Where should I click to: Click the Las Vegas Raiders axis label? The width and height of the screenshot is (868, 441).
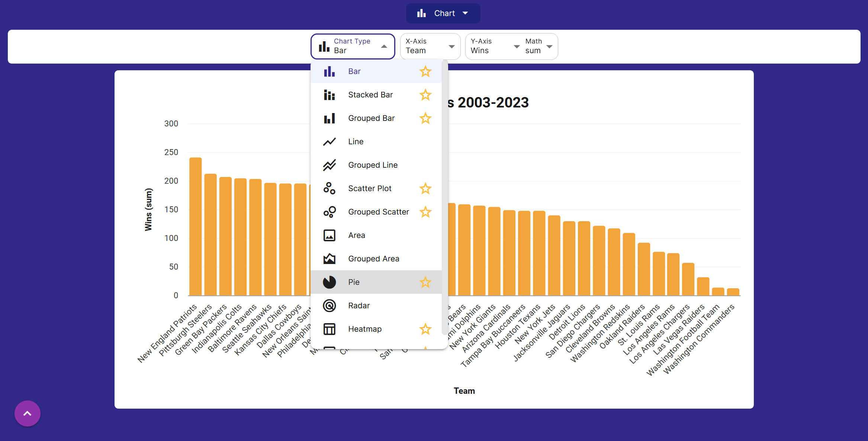tap(679, 329)
